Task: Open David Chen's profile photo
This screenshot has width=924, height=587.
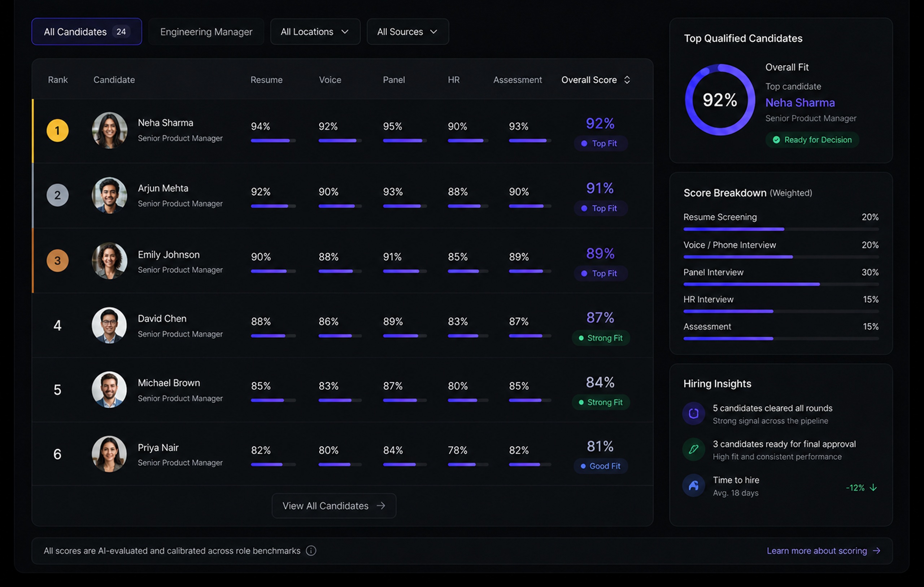Action: tap(109, 325)
